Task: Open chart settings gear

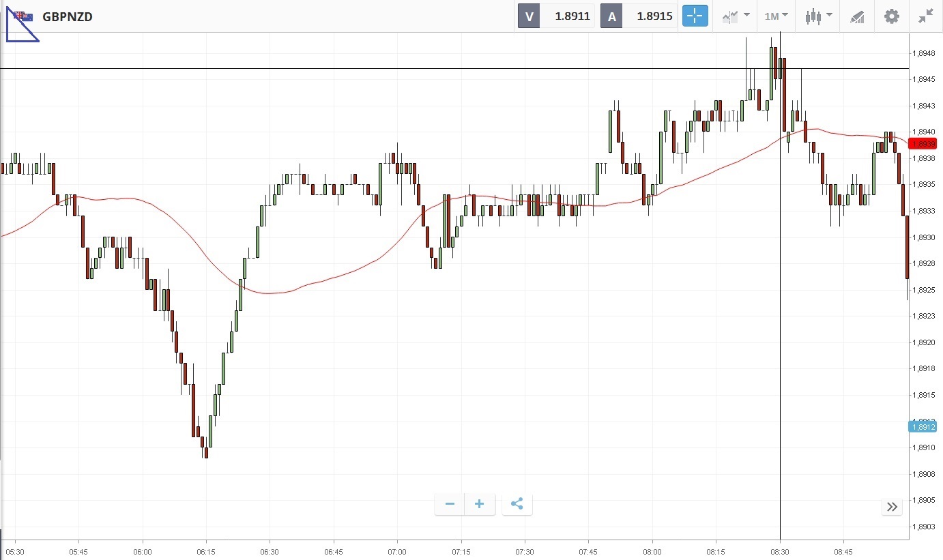Action: tap(891, 16)
